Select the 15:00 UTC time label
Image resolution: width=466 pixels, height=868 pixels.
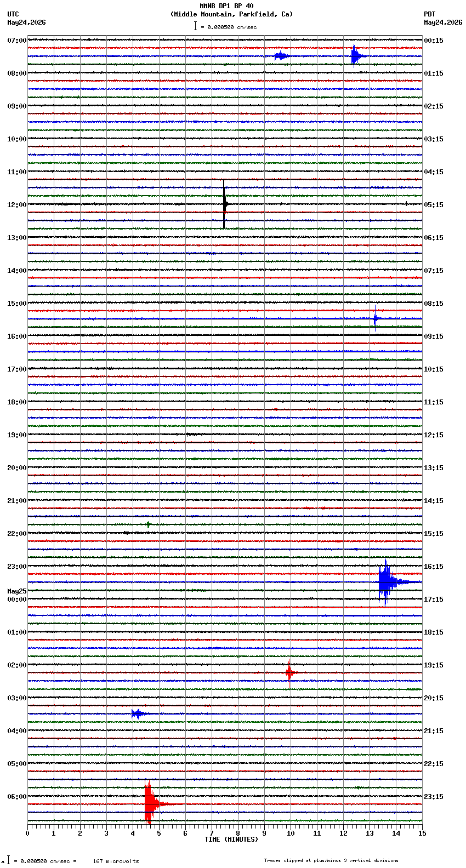tap(17, 304)
